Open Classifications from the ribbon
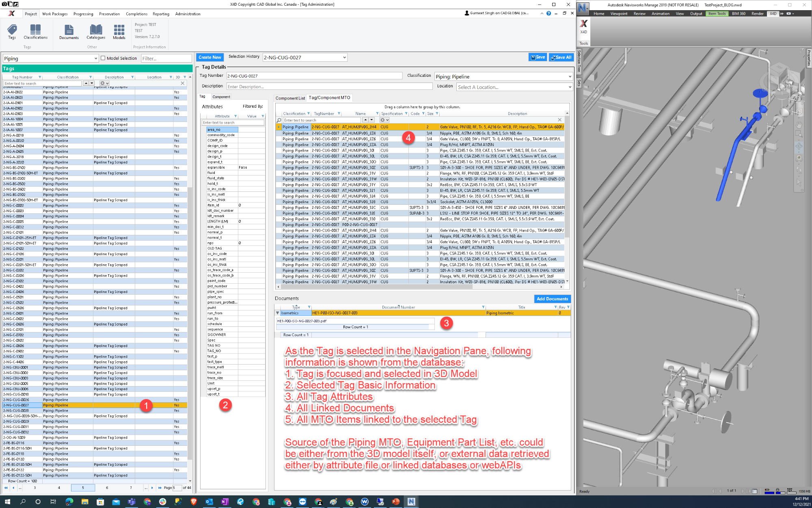812x508 pixels. tap(35, 32)
